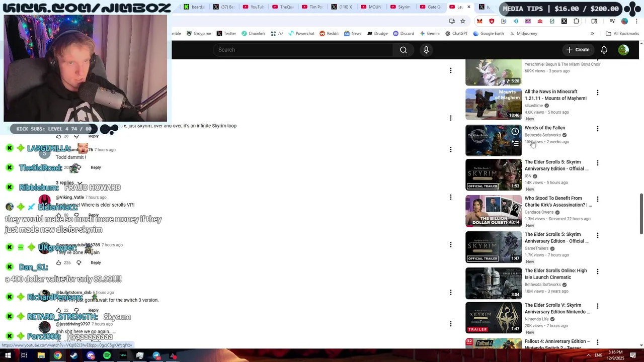Open options menu for Viking_Vatle comment
Screen dimensions: 644x362
click(451, 197)
